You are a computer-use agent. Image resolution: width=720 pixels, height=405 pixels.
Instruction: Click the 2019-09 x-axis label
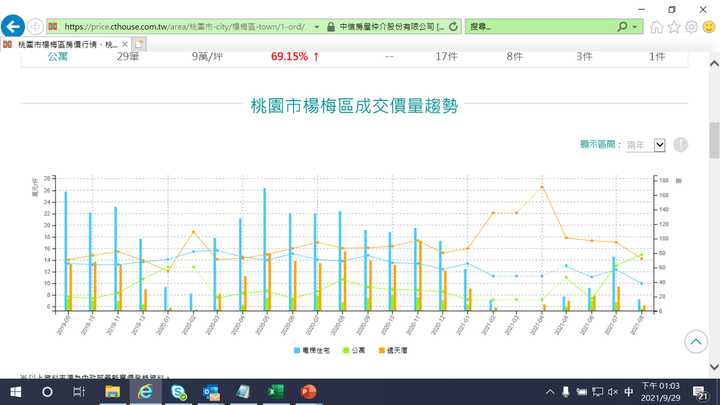click(x=63, y=325)
